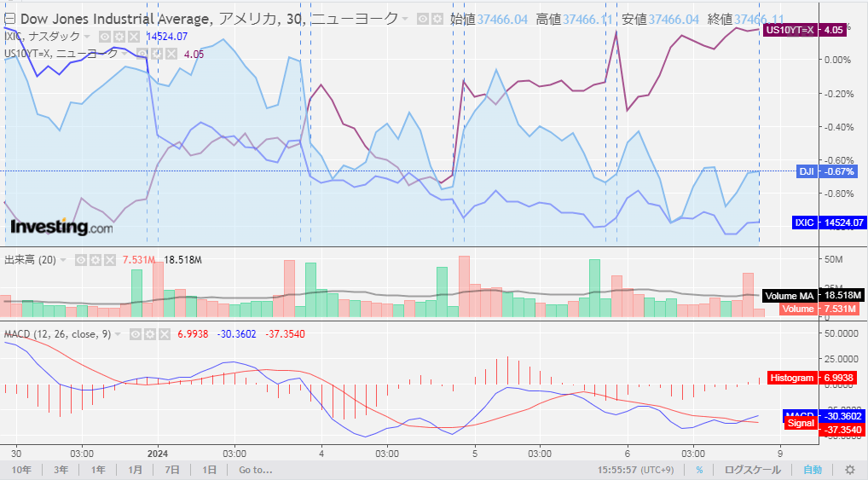868x480 pixels.
Task: Click the Go to... date button
Action: point(255,470)
